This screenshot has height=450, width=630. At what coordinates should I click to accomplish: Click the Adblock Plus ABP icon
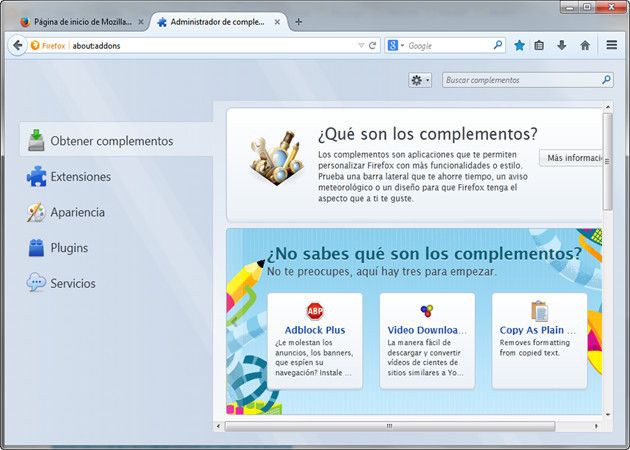coord(315,311)
